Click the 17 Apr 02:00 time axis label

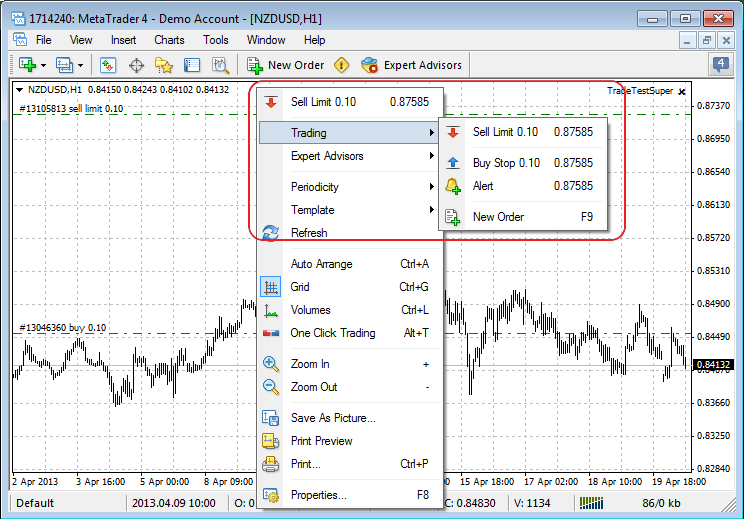[x=551, y=482]
